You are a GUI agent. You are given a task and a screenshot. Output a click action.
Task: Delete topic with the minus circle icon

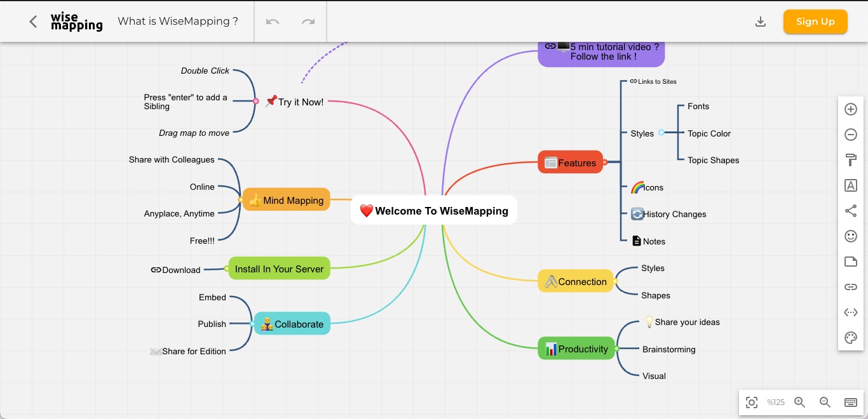click(851, 135)
